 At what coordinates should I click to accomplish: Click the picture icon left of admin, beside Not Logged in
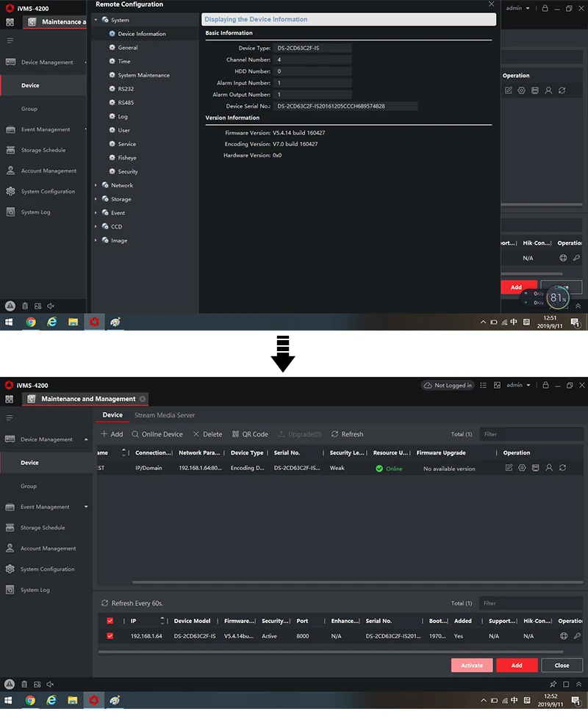point(497,386)
